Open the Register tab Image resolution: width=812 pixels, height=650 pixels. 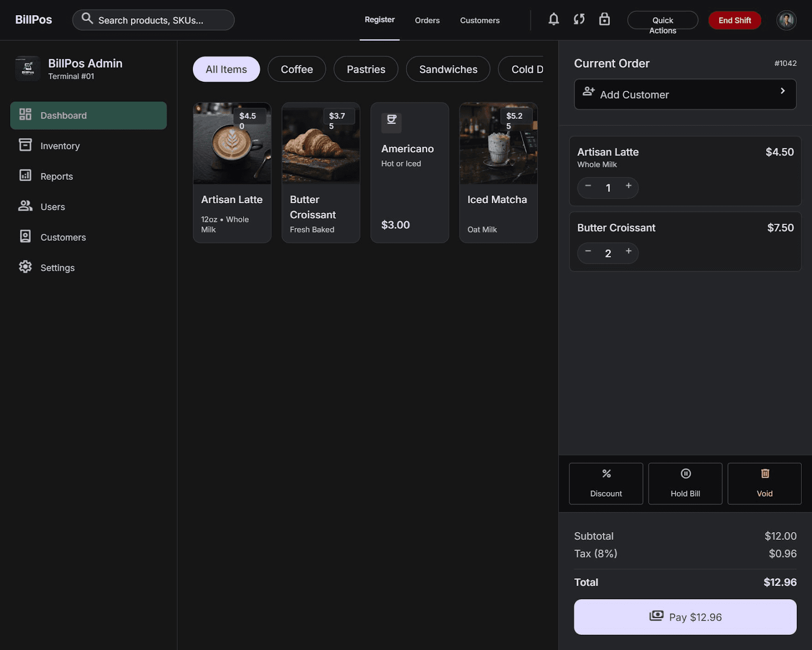coord(380,20)
